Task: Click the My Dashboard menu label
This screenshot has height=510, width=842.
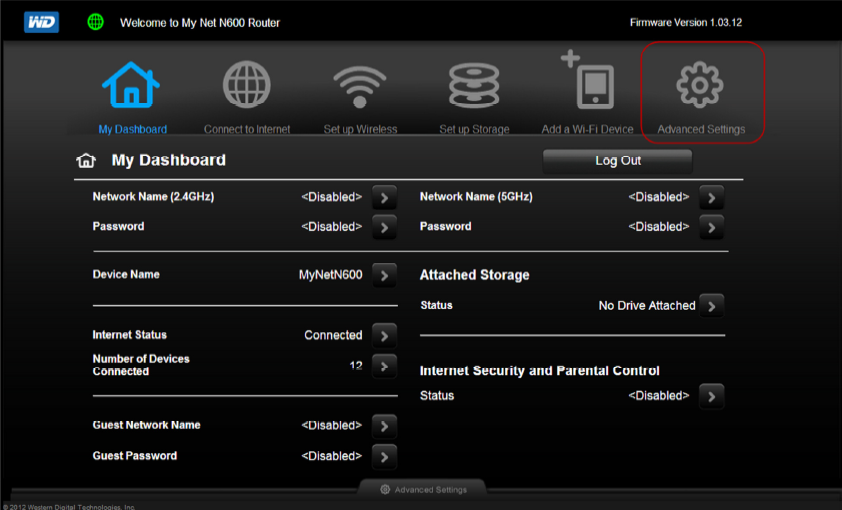Action: click(x=133, y=129)
